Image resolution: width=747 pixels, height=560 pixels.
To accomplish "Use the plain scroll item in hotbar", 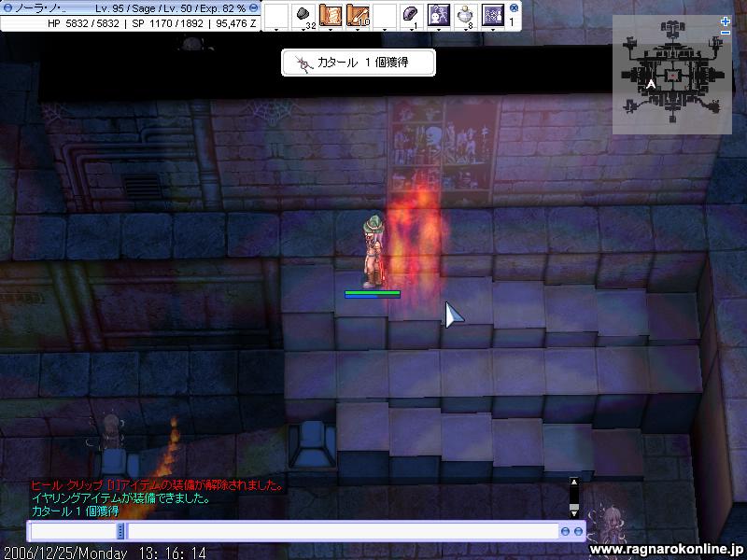I will coord(331,16).
